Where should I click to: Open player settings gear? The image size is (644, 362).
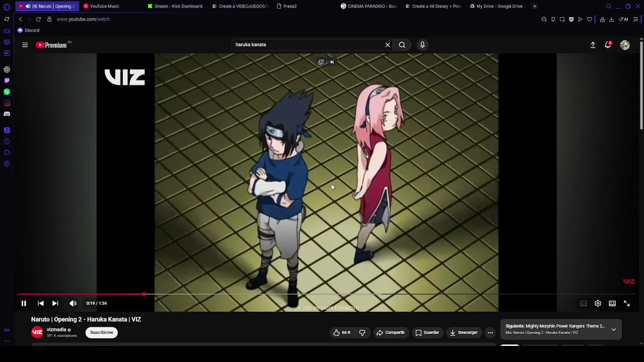598,303
